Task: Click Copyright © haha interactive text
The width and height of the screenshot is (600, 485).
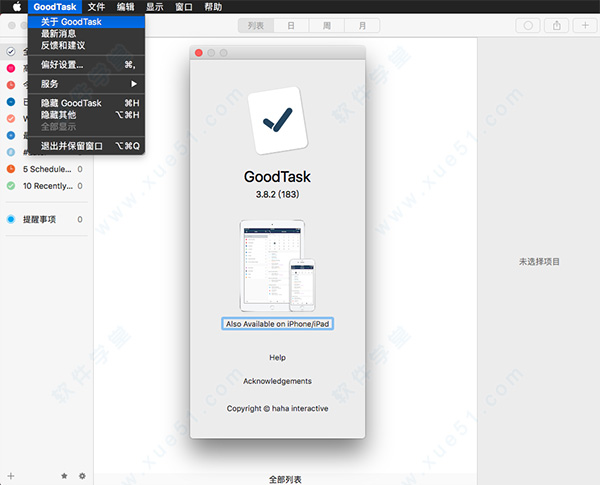Action: pos(277,408)
